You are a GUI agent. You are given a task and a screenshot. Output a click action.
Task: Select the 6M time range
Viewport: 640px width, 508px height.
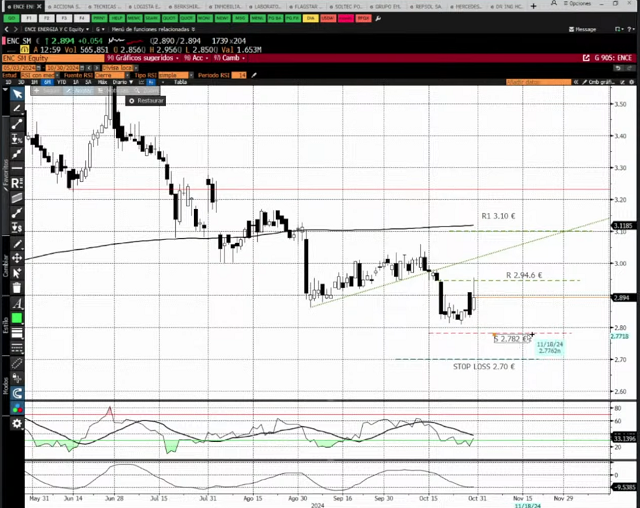coord(47,82)
